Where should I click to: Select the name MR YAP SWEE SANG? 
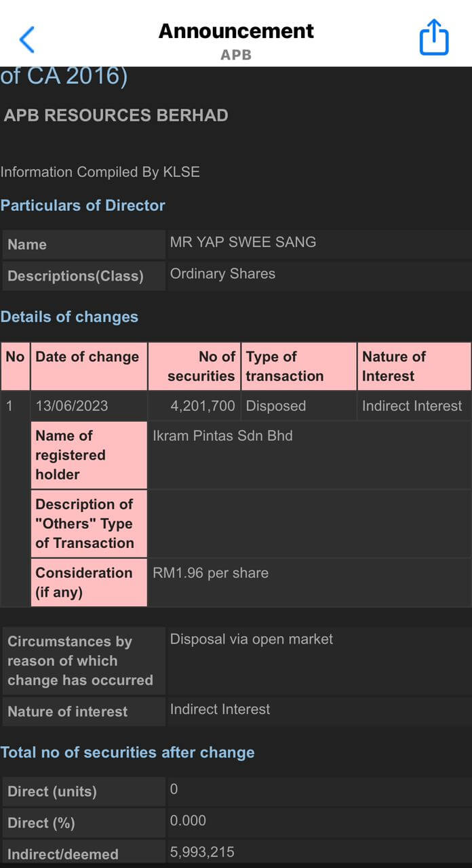[243, 242]
